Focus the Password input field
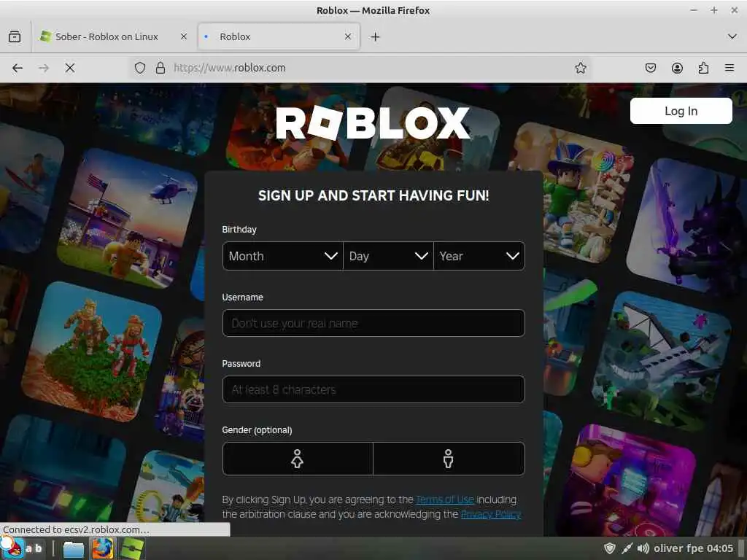The height and width of the screenshot is (560, 747). [x=373, y=389]
